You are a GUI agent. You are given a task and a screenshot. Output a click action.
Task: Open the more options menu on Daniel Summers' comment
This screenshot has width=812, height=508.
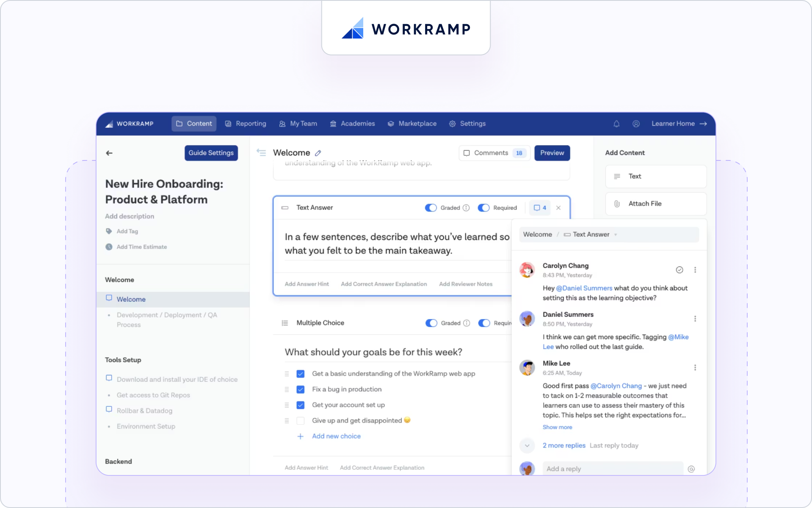coord(695,319)
